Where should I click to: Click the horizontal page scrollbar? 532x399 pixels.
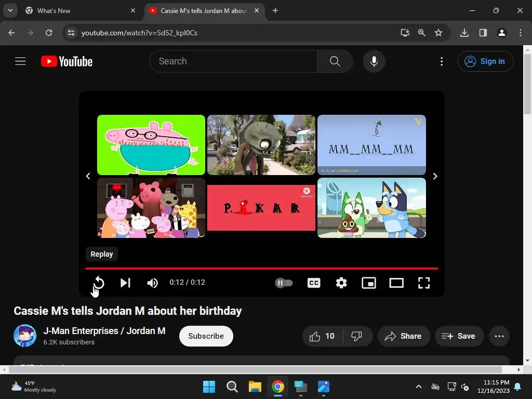click(255, 369)
